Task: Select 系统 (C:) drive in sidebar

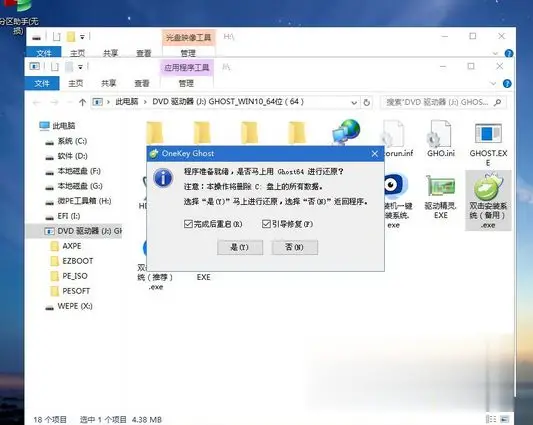Action: coord(66,141)
